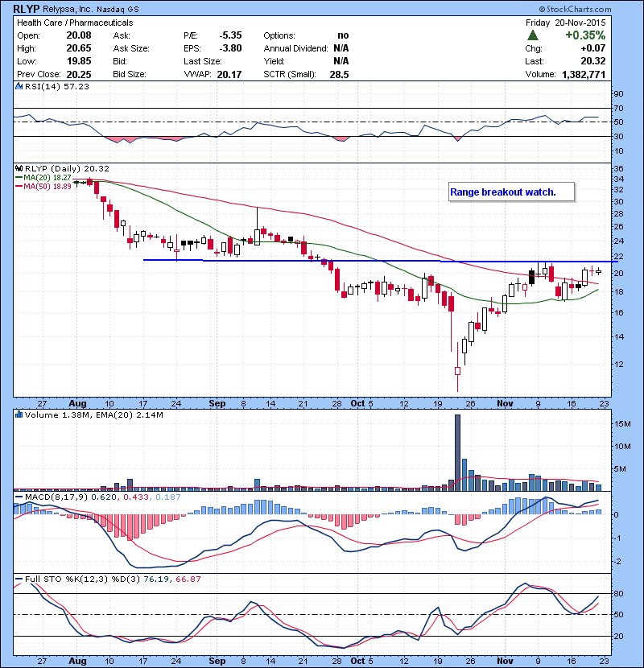The height and width of the screenshot is (668, 644).
Task: Click the 70 level label on the RSI axis
Action: (x=618, y=108)
